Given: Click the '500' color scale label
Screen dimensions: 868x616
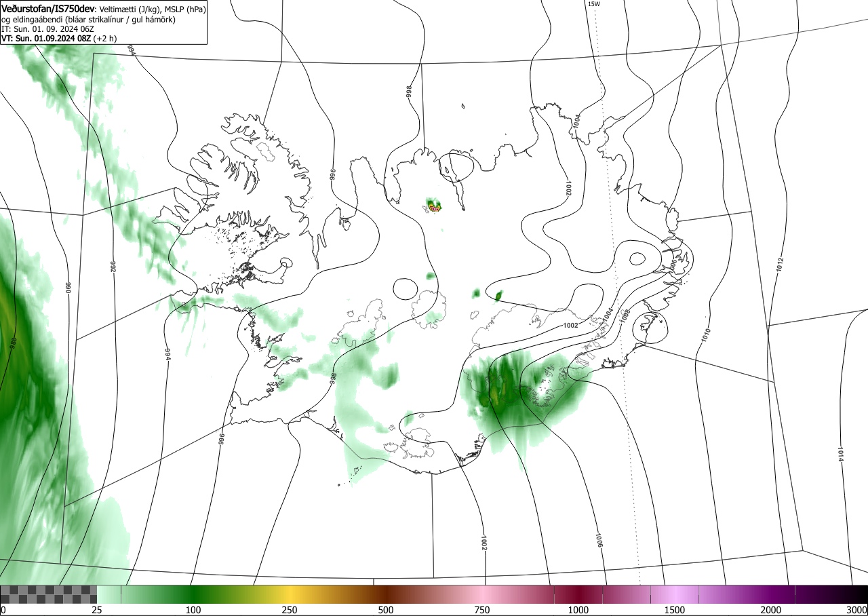Looking at the screenshot, I should coord(386,610).
